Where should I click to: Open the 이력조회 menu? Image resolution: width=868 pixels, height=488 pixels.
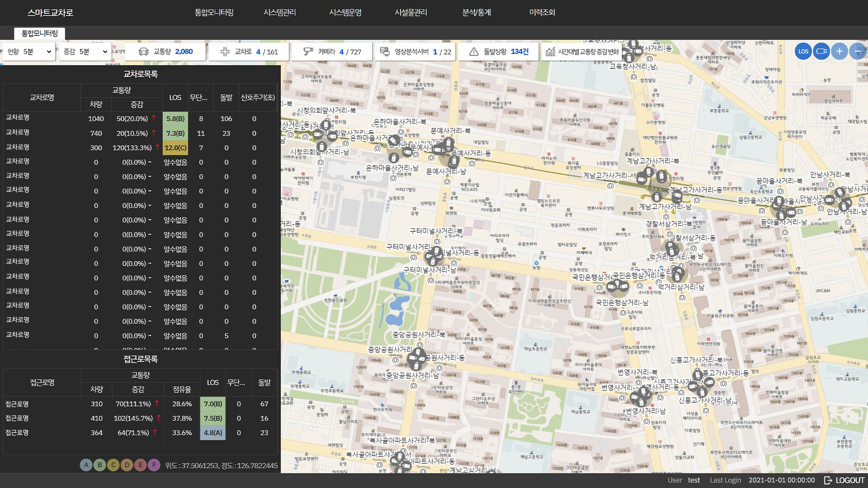(542, 12)
